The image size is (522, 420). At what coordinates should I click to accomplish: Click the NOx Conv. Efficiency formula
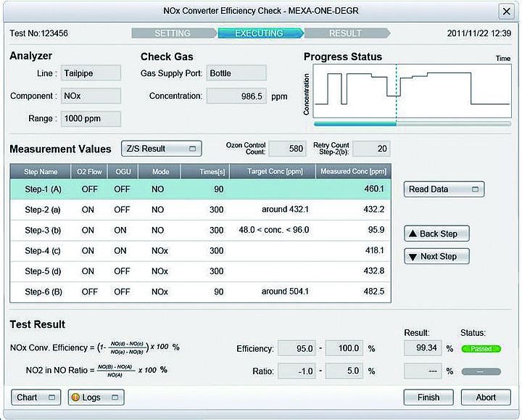(x=95, y=347)
